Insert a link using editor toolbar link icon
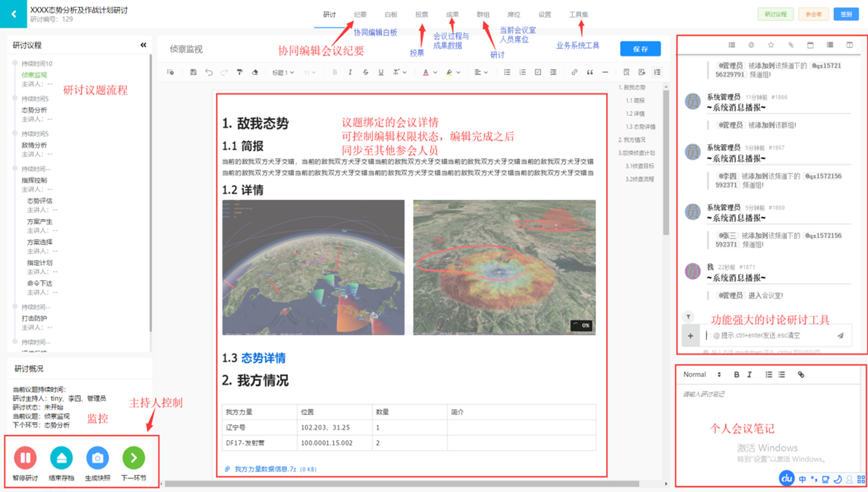This screenshot has width=868, height=492. click(x=574, y=73)
